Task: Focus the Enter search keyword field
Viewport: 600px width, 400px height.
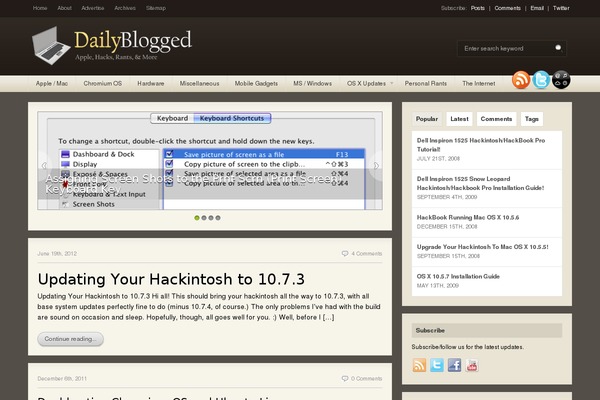Action: click(x=506, y=48)
